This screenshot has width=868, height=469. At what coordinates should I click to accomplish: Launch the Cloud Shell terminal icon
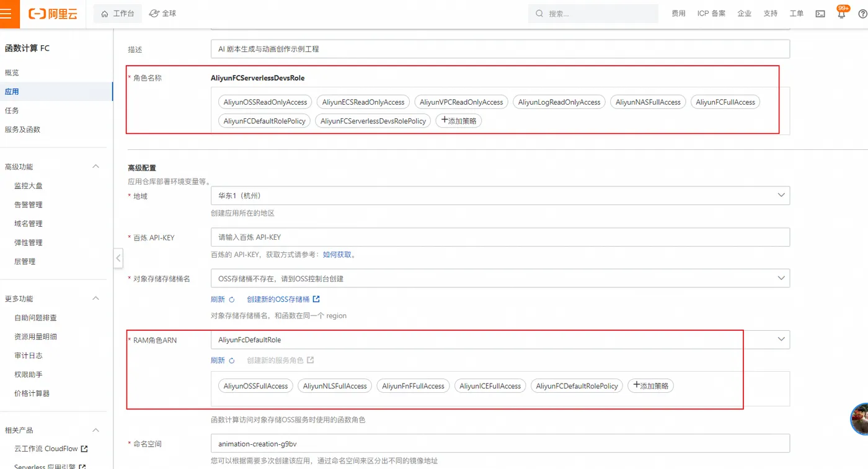click(x=820, y=14)
